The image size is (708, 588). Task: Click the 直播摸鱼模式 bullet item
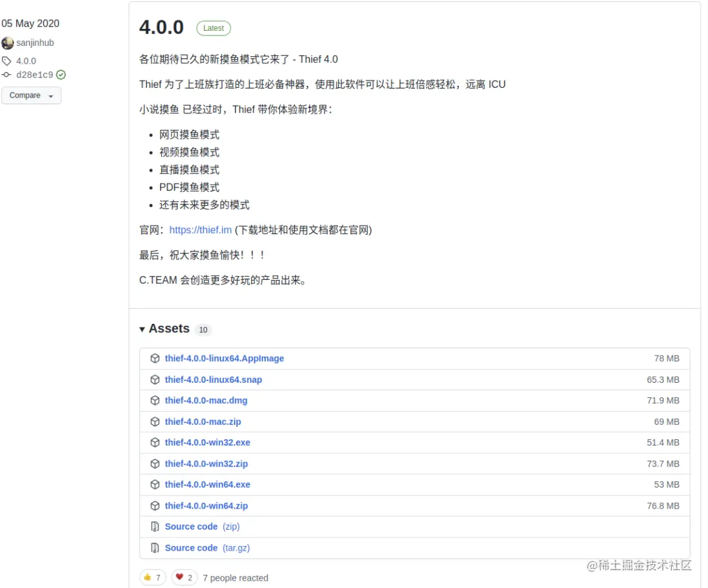[189, 170]
